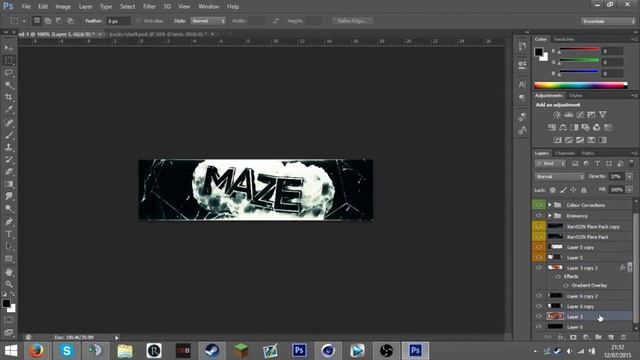Viewport: 640px width, 360px height.
Task: Hide Layer 3 copy 2
Action: [x=538, y=268]
